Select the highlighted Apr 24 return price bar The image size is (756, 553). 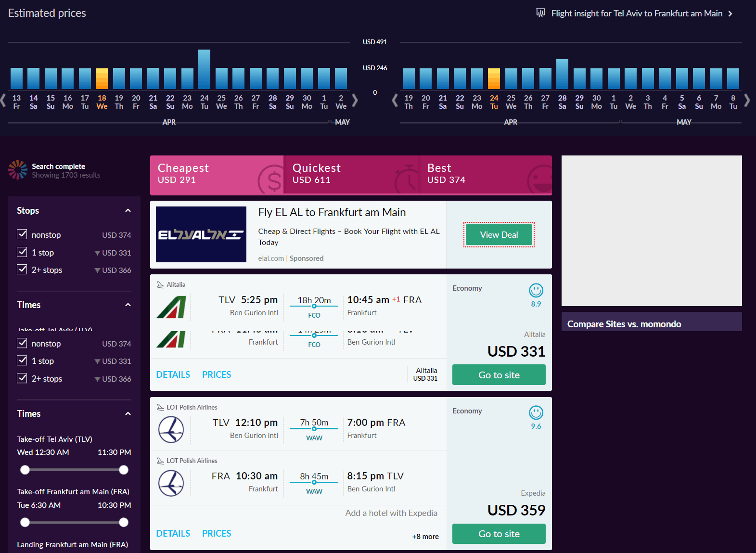tap(494, 78)
